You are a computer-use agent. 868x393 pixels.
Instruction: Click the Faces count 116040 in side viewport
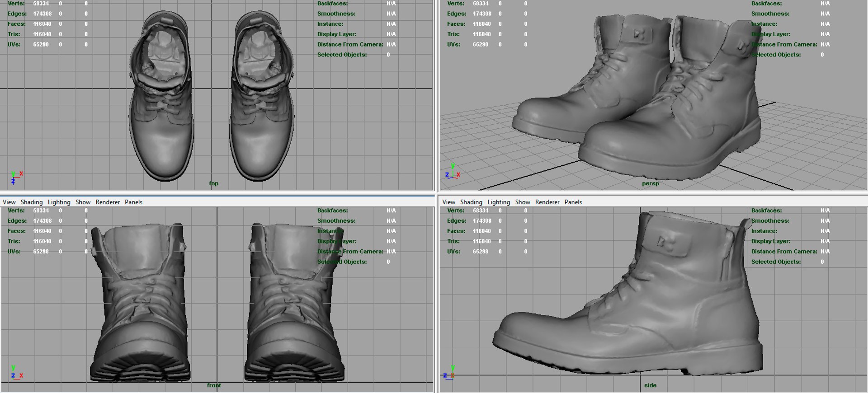tap(482, 231)
